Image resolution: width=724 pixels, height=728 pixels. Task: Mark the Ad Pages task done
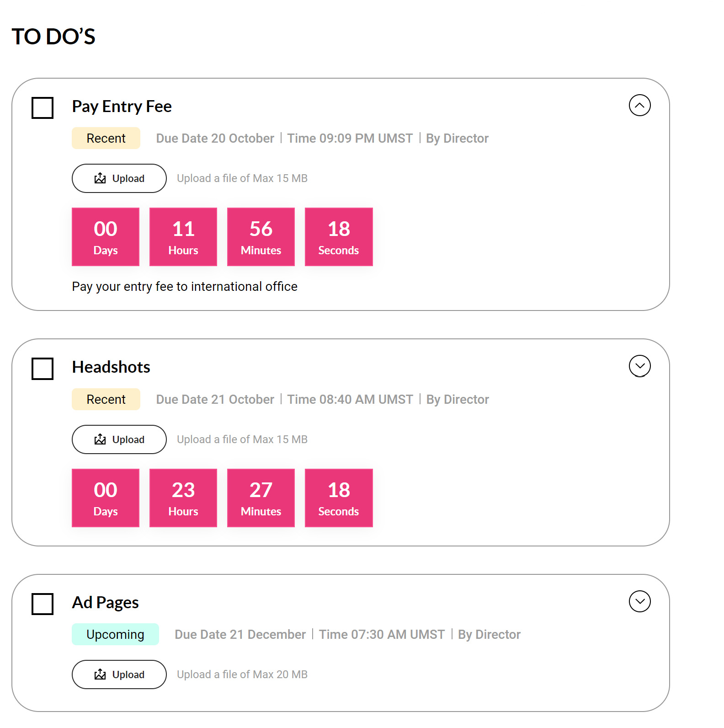[x=43, y=604]
